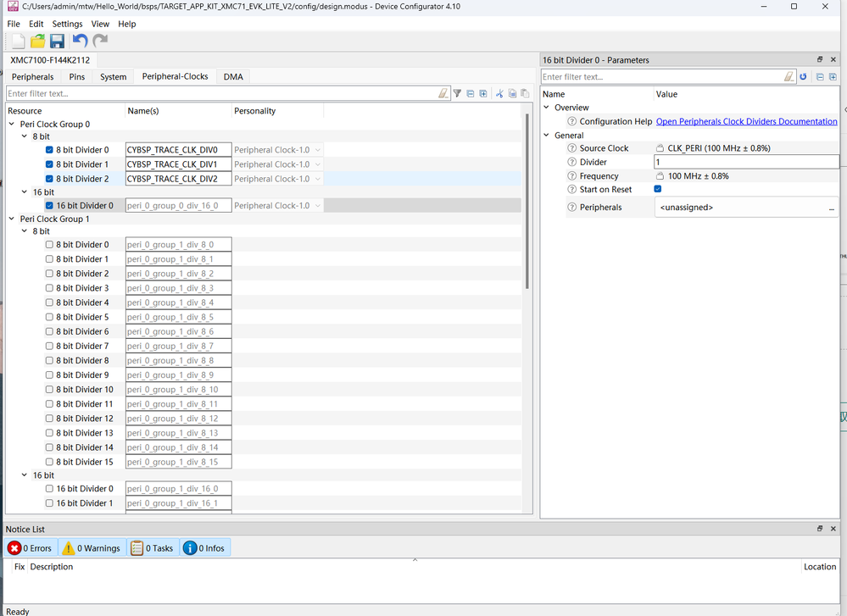Switch to the DMA tab
This screenshot has height=616, width=847.
233,76
